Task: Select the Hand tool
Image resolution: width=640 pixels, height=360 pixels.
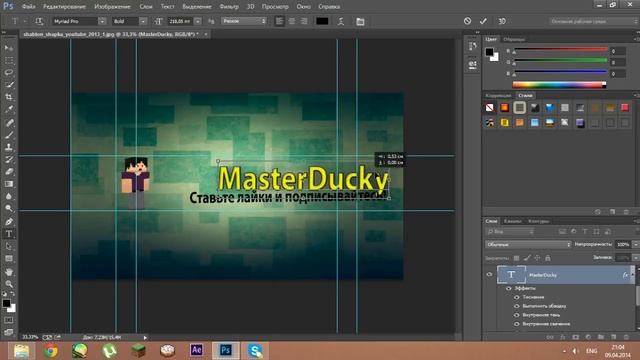Action: [x=9, y=272]
